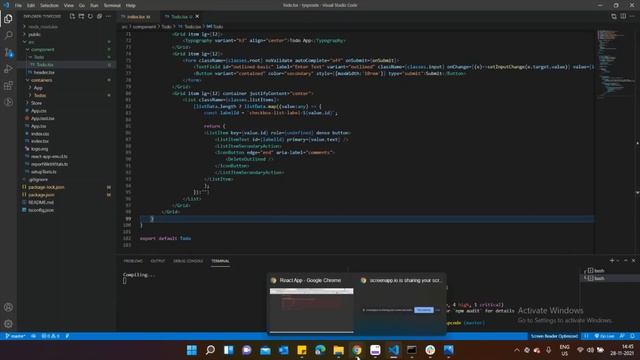Maximize the terminal panel size
Image resolution: width=640 pixels, height=360 pixels.
click(626, 260)
